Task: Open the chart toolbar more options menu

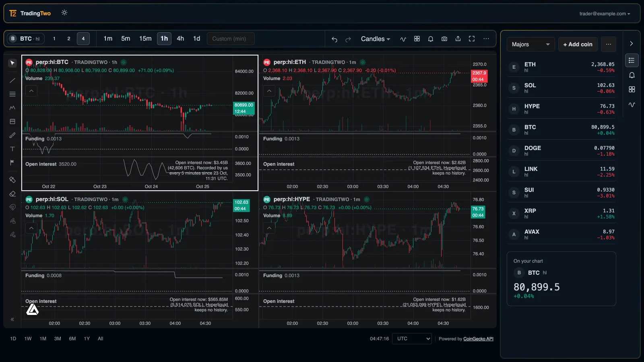Action: tap(486, 39)
